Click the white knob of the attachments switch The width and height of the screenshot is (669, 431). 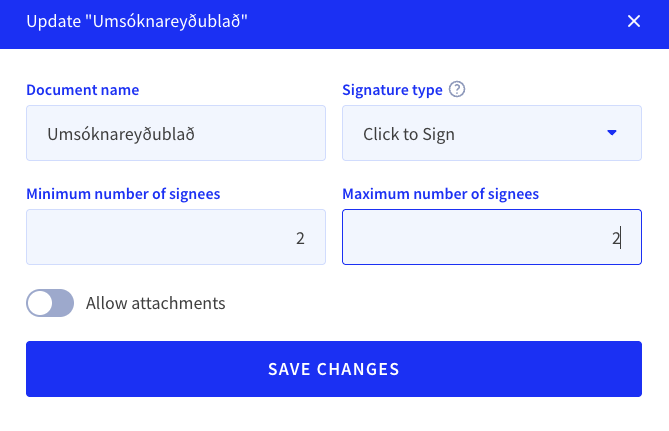[40, 303]
